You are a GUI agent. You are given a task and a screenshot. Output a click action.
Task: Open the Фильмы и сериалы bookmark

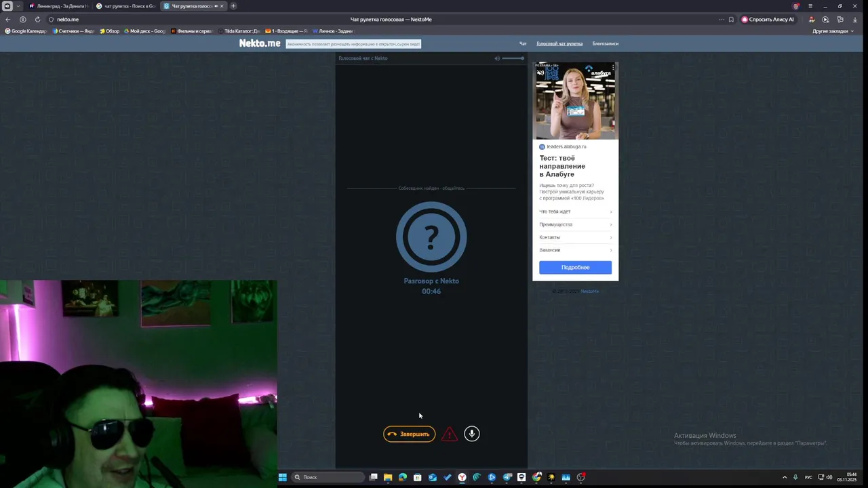[x=193, y=31]
